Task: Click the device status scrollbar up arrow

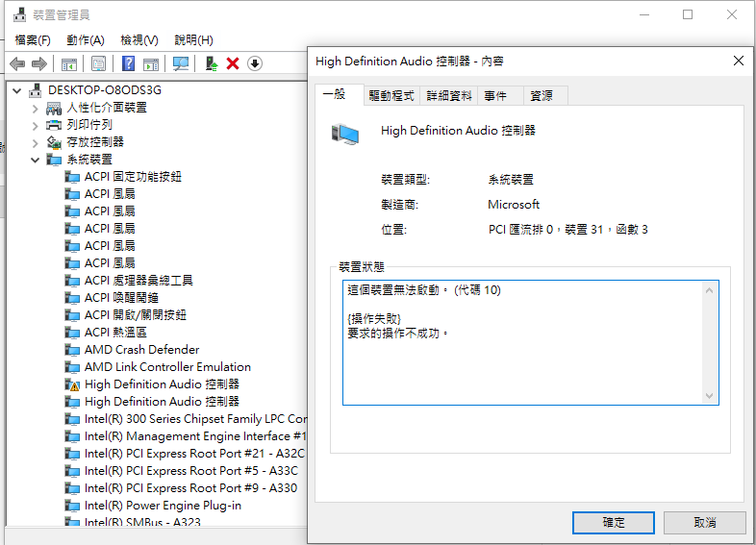Action: [x=709, y=290]
